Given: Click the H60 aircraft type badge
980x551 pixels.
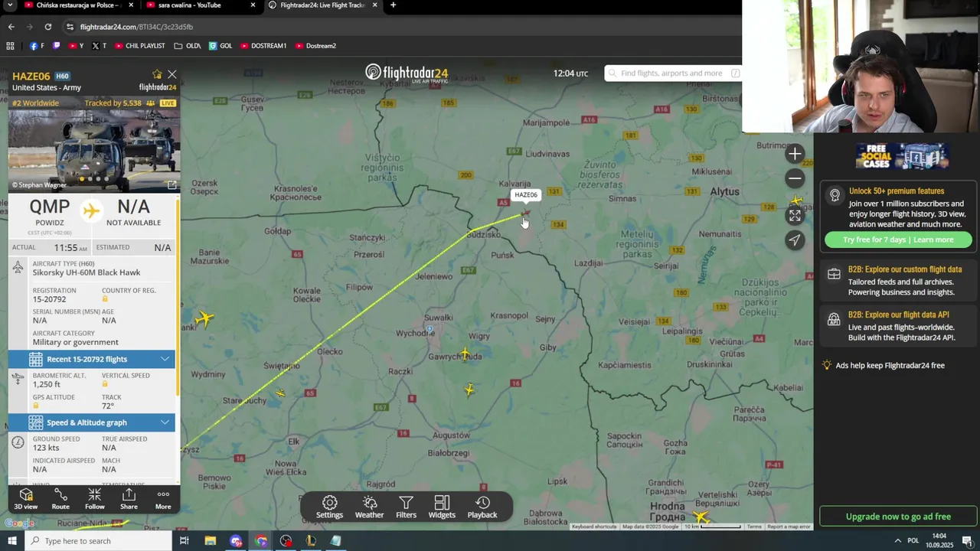Looking at the screenshot, I should pos(62,77).
